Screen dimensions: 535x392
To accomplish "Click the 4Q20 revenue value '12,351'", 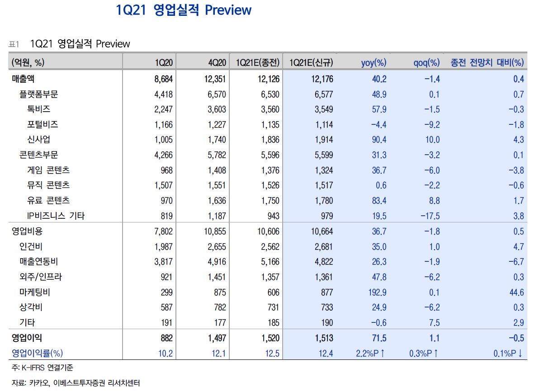I will [x=215, y=79].
